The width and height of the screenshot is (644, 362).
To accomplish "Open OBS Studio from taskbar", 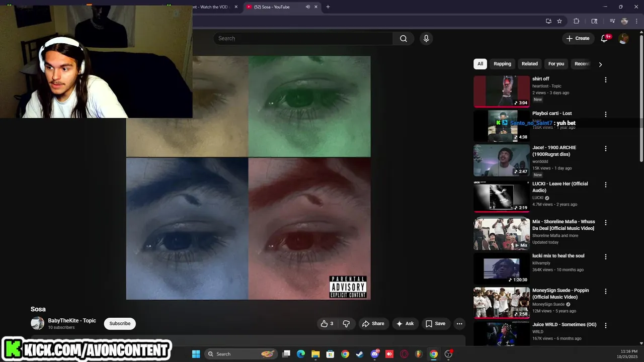I will tap(448, 354).
